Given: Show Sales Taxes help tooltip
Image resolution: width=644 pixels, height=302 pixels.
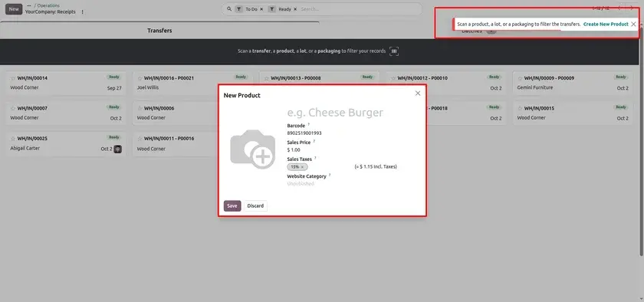Looking at the screenshot, I should tap(315, 158).
